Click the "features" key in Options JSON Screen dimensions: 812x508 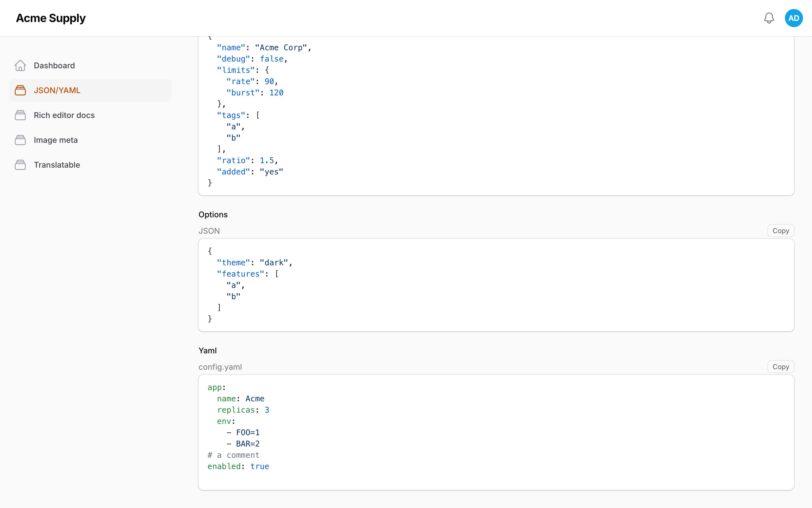point(240,274)
